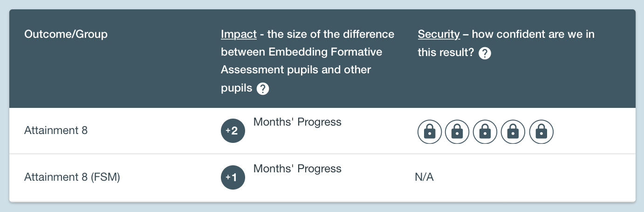Select the +2 months progress badge
Image resolution: width=644 pixels, height=212 pixels.
pos(233,131)
